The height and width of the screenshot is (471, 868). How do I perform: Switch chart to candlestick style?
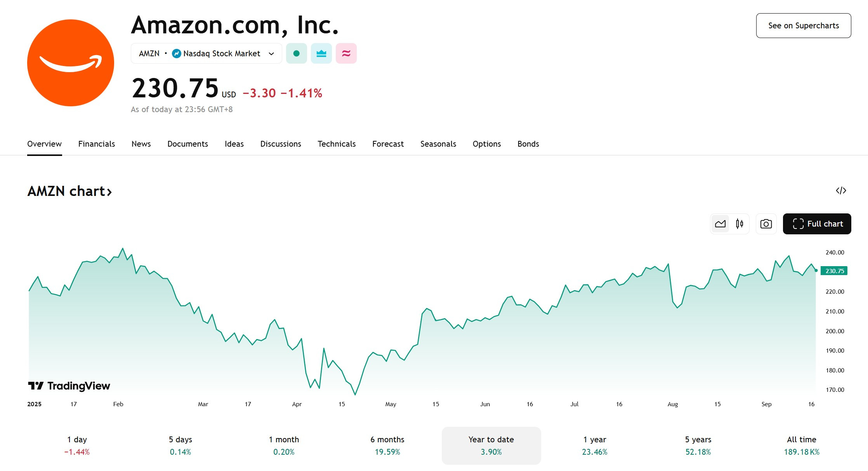(740, 224)
